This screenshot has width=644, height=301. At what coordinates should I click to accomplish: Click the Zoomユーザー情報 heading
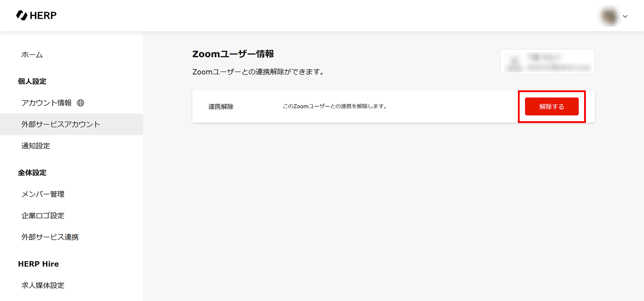tap(233, 54)
